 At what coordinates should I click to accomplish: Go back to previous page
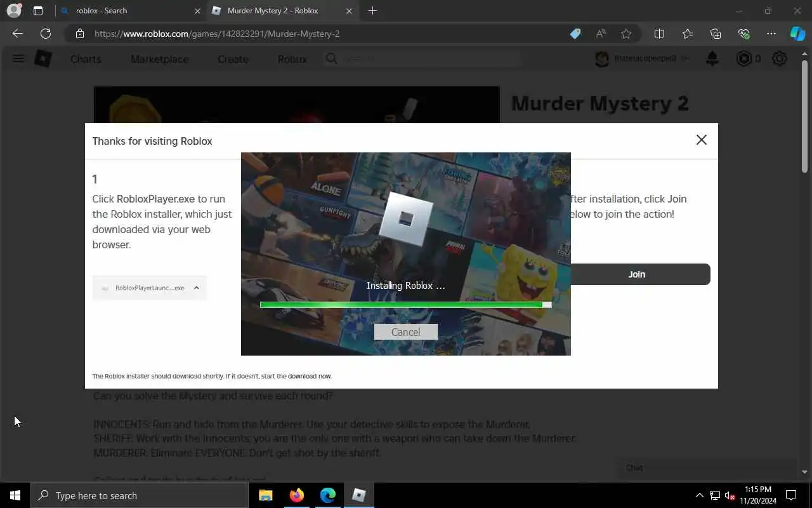[18, 34]
